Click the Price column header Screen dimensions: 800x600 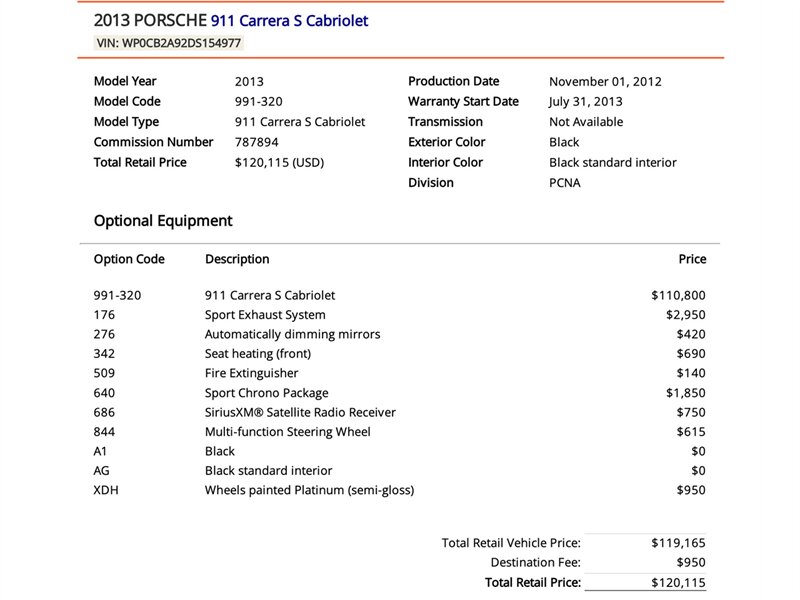point(692,259)
